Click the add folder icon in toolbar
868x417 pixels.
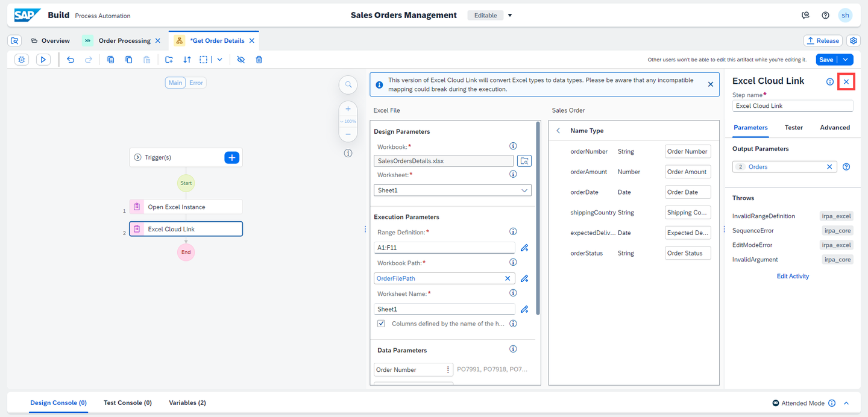pos(169,60)
